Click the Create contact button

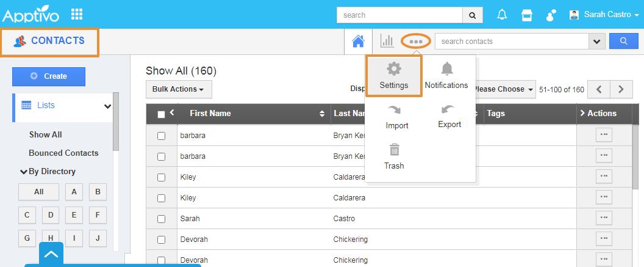(x=49, y=76)
